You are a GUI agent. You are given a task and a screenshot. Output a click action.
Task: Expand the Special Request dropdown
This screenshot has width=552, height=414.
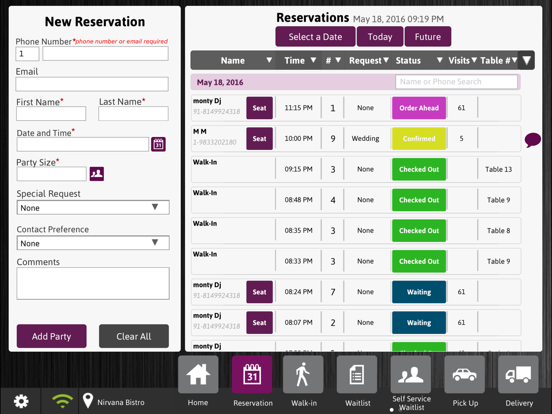coord(93,207)
